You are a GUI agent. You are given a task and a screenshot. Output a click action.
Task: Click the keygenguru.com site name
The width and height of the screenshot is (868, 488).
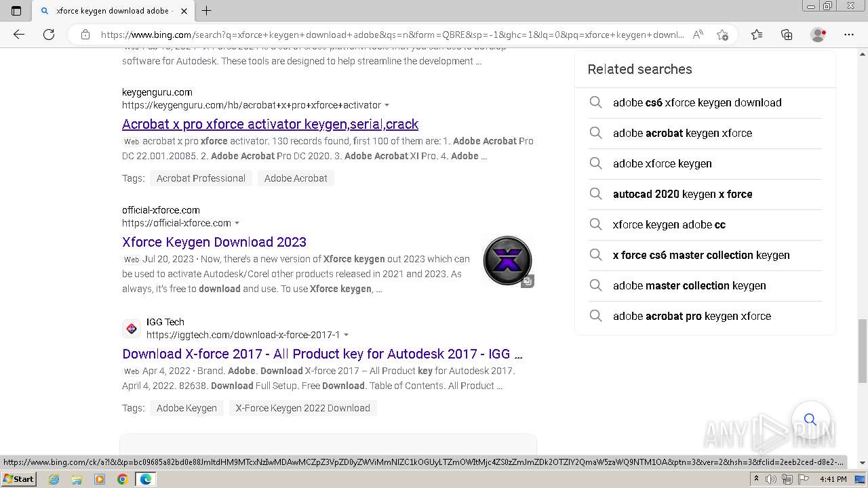(157, 92)
